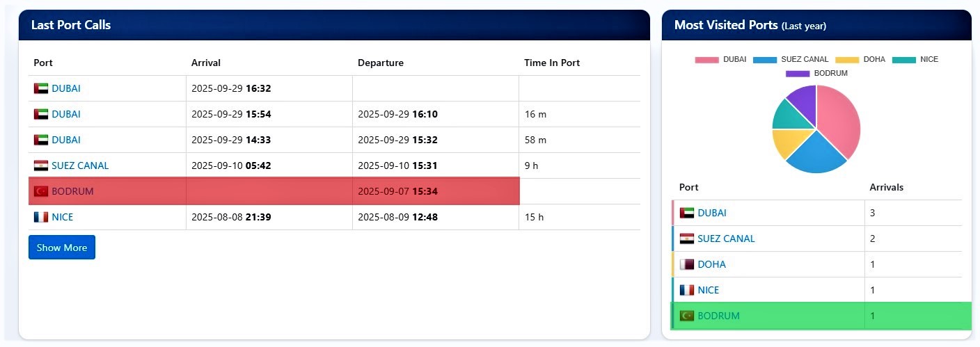
Task: Click Egypt flag in Most Visited Ports table
Action: tap(687, 239)
